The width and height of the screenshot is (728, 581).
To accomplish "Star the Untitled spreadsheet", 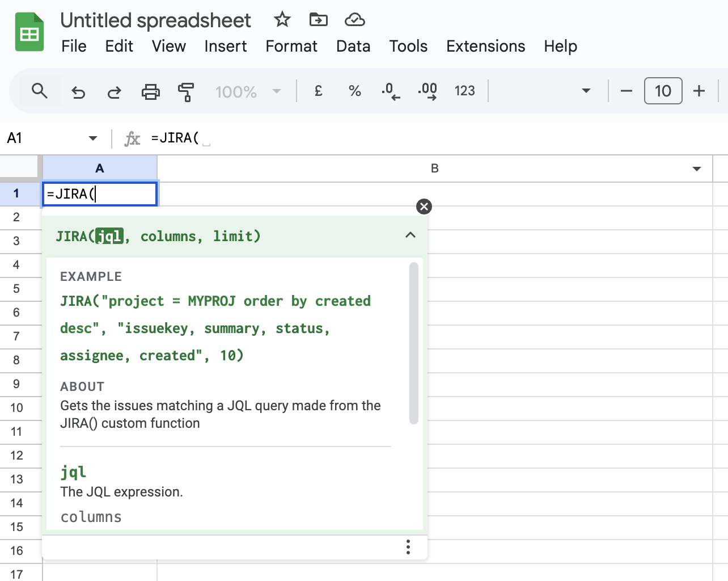I will [x=282, y=20].
